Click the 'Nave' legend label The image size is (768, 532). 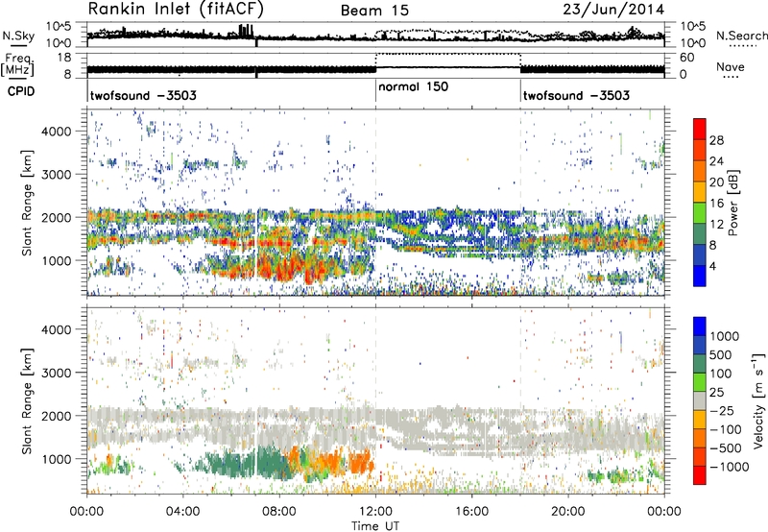pyautogui.click(x=731, y=67)
